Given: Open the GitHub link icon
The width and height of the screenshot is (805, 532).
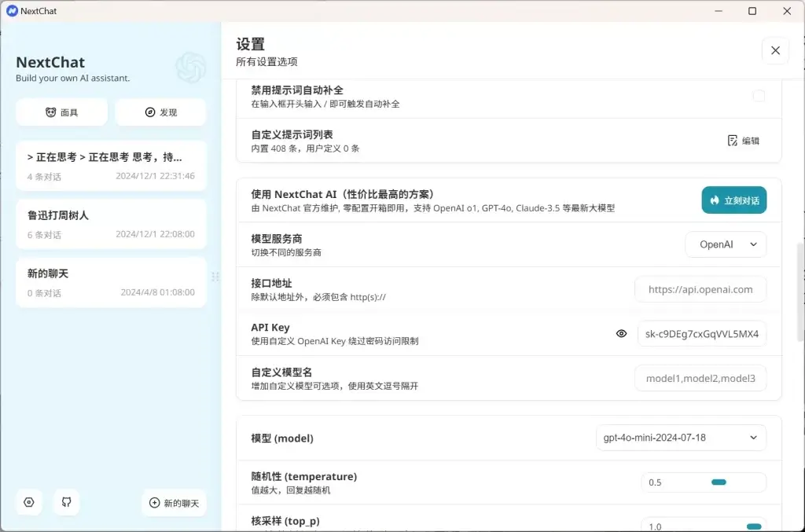Looking at the screenshot, I should pos(66,502).
